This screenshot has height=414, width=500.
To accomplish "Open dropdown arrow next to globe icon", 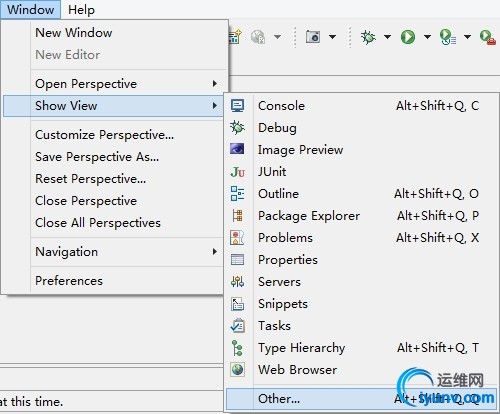I will coord(277,37).
